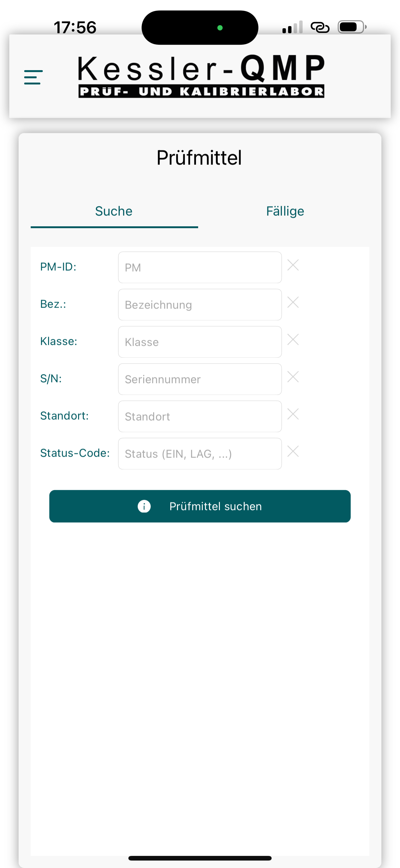400x868 pixels.
Task: Open the hamburger navigation menu
Action: point(33,77)
